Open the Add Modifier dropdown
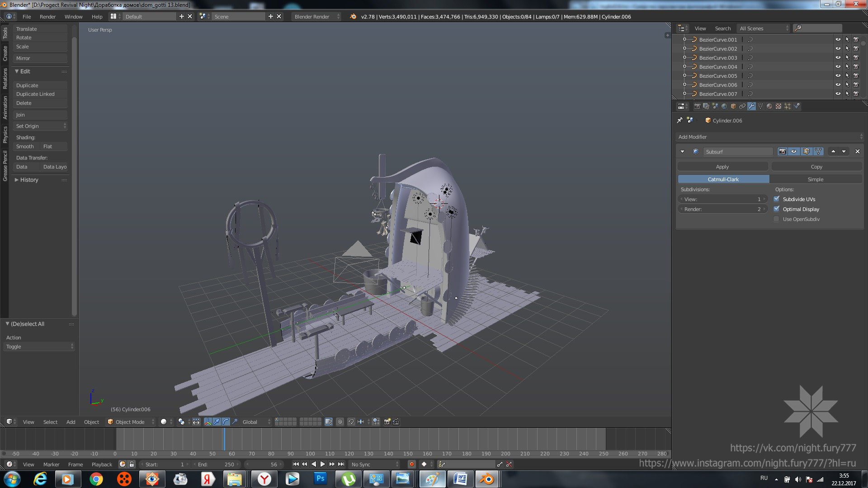The image size is (868, 488). click(770, 137)
